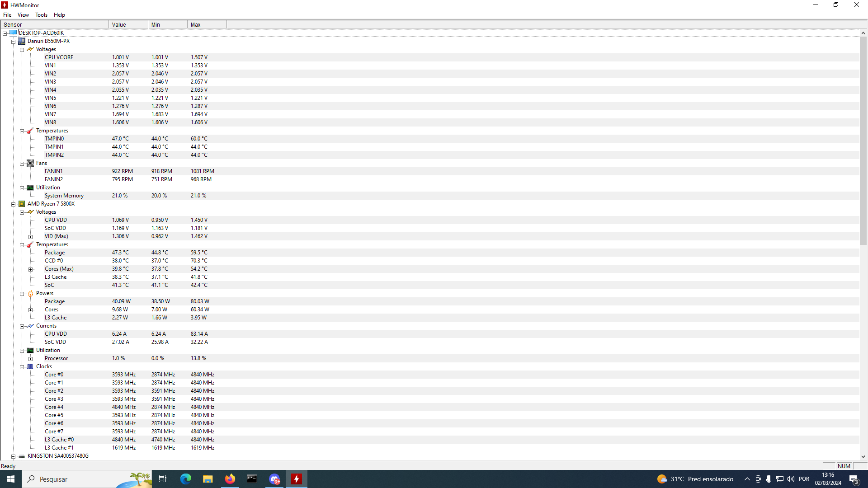Click the HWMonitor title bar logo icon
Screen dimensions: 868x488
click(x=5, y=5)
